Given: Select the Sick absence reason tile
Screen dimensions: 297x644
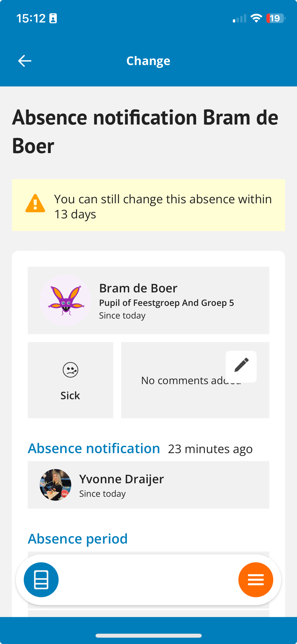Looking at the screenshot, I should [x=70, y=380].
